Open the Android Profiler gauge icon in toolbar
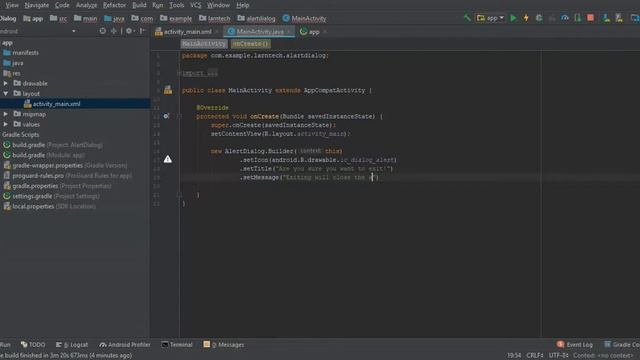 [x=565, y=18]
